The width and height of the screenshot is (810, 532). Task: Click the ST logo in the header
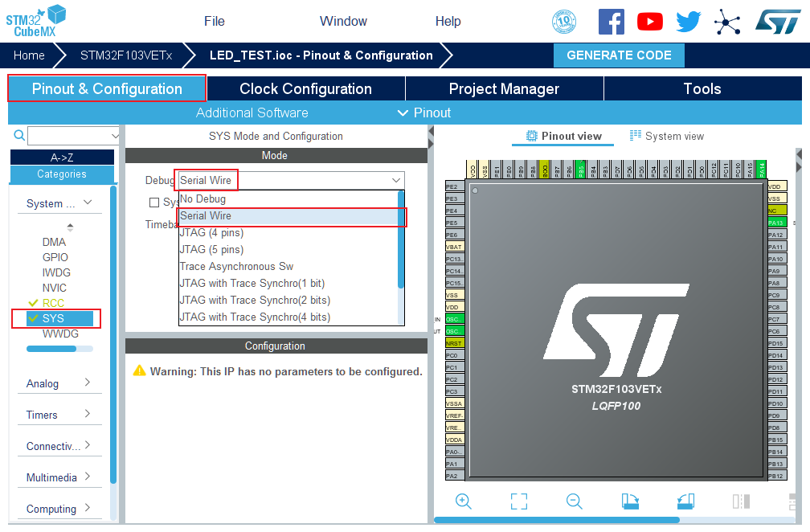click(x=778, y=22)
